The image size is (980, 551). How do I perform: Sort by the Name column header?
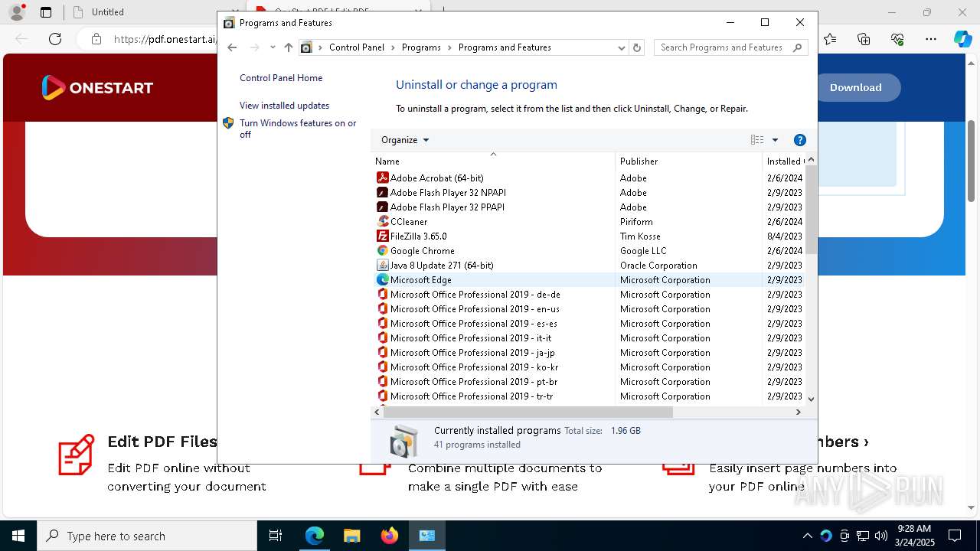493,161
